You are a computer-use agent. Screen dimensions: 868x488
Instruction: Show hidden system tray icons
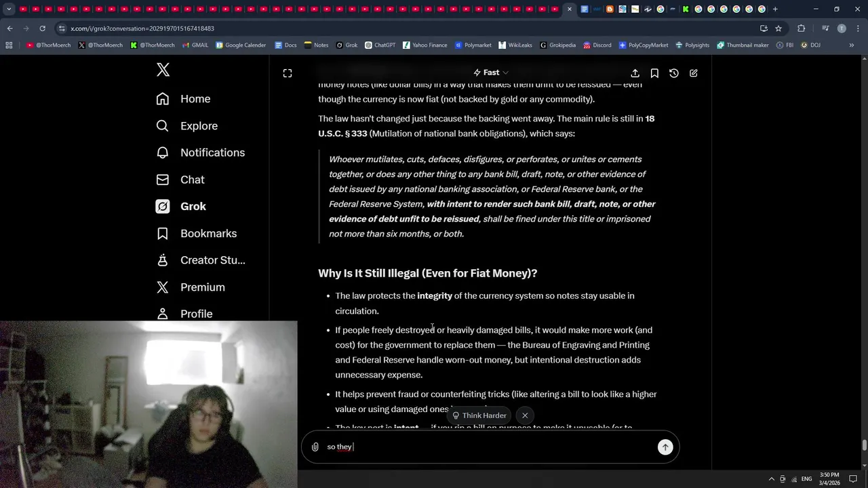click(x=772, y=479)
